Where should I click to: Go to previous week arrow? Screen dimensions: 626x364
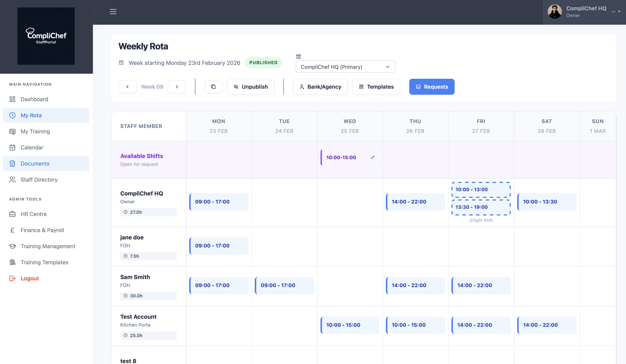tap(127, 87)
